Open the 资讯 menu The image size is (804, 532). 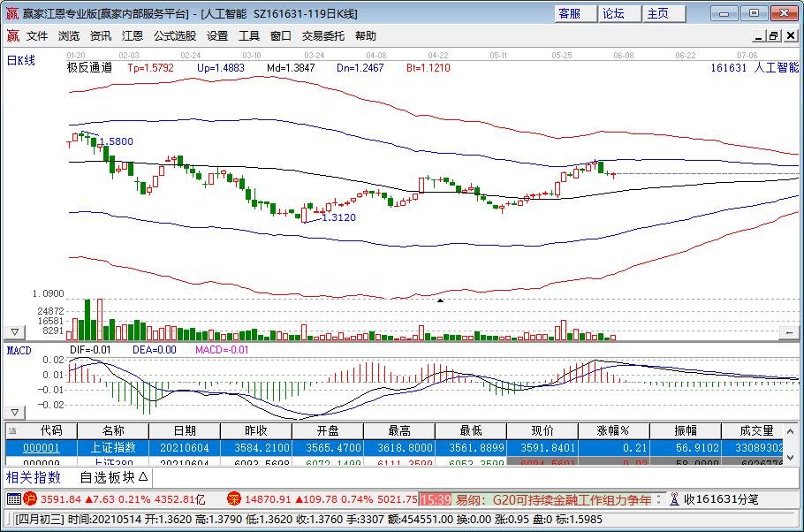pyautogui.click(x=101, y=36)
